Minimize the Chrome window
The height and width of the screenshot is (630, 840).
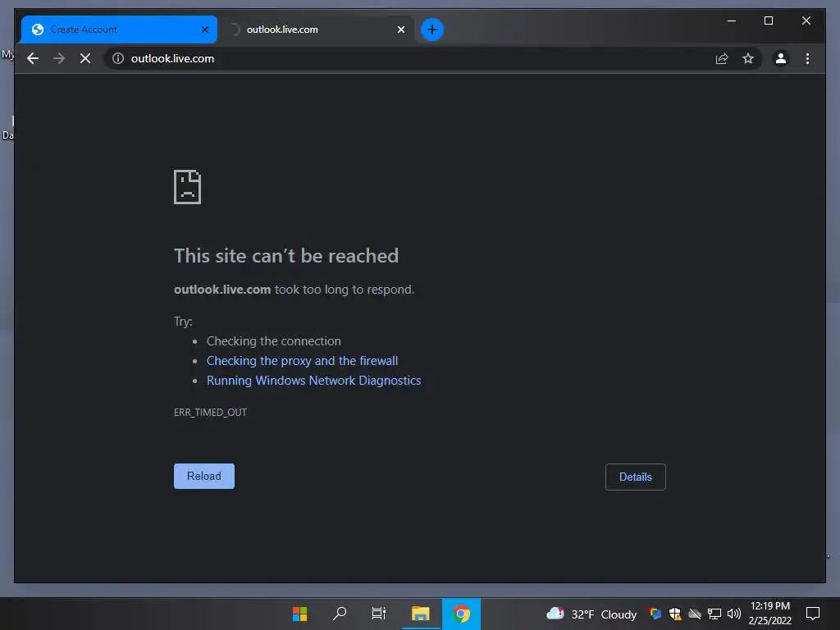coord(731,21)
